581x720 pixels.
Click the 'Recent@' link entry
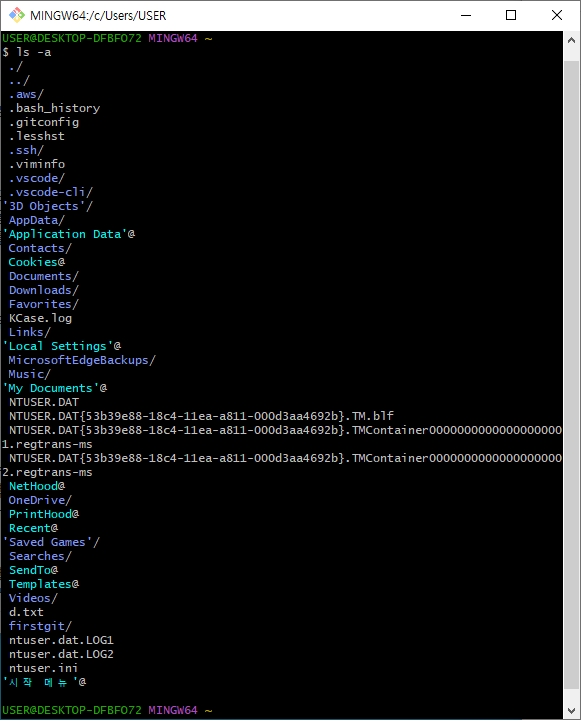tap(33, 529)
